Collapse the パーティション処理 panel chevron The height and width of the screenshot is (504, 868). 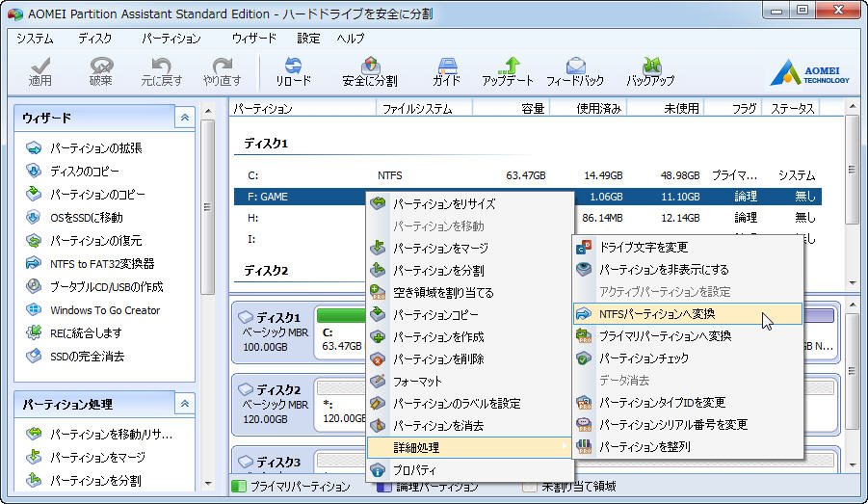click(x=185, y=404)
